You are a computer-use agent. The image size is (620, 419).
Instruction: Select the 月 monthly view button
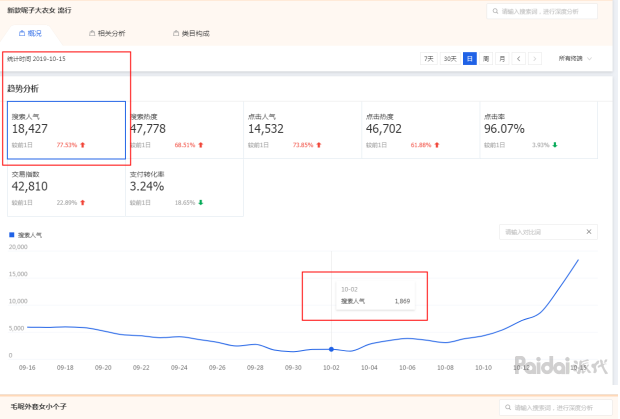pos(502,59)
